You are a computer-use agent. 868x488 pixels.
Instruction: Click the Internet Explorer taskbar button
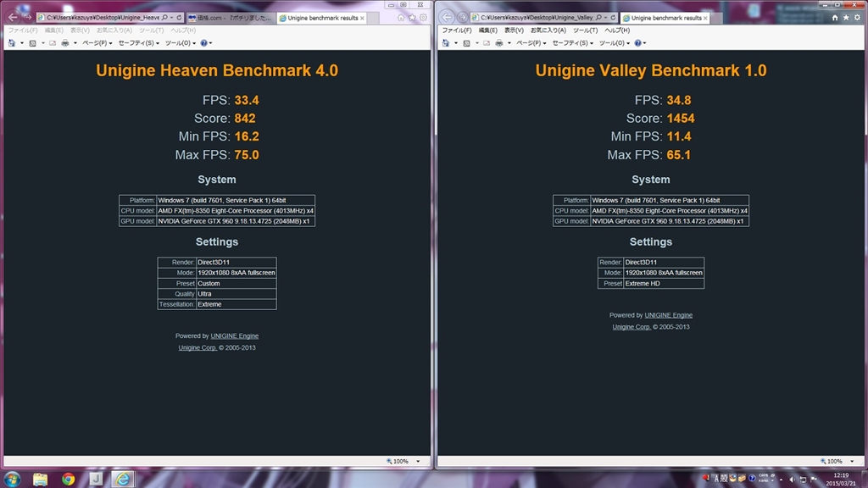[122, 480]
